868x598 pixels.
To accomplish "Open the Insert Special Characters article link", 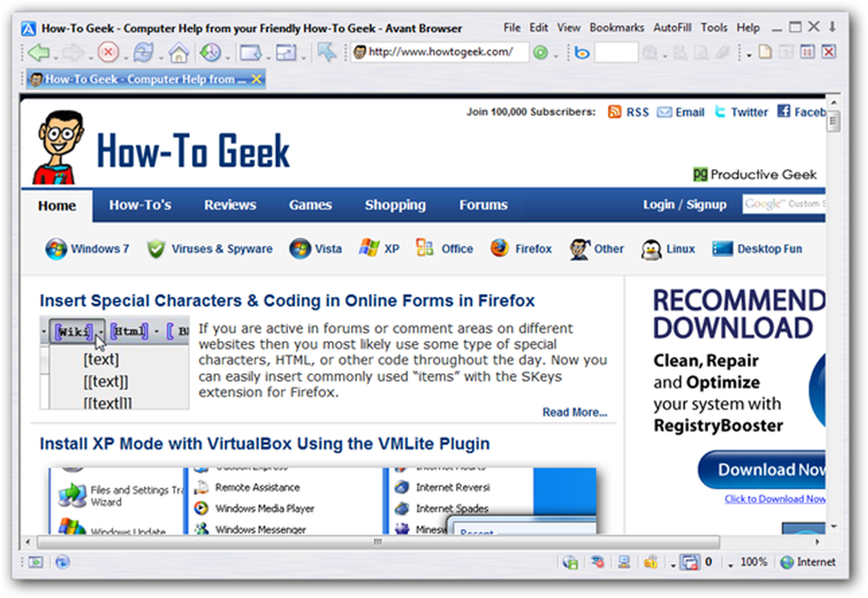I will coord(287,300).
